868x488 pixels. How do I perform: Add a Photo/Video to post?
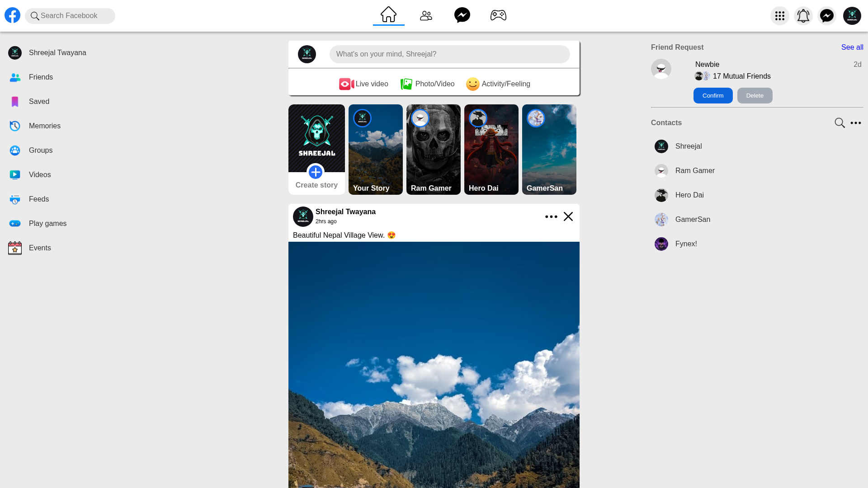click(427, 84)
